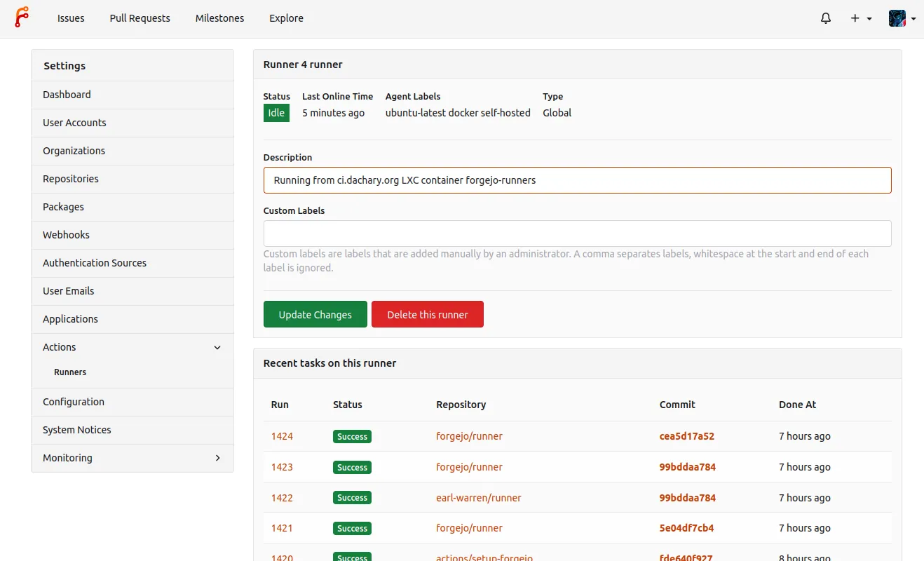
Task: Click the Forgejo logo icon
Action: (x=22, y=18)
